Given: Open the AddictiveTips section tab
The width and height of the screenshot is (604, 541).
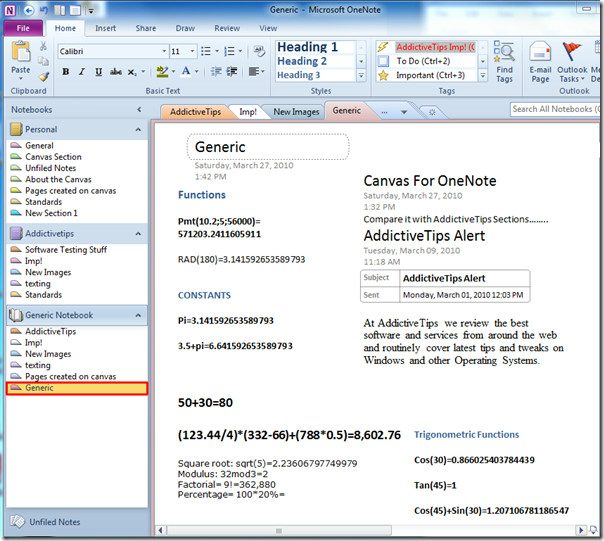Looking at the screenshot, I should coord(195,112).
